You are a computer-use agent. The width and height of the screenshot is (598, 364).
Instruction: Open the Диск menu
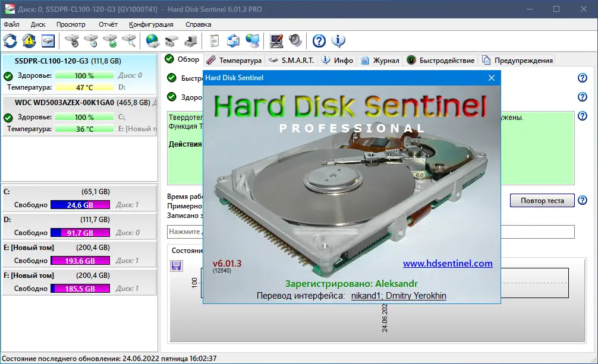click(38, 24)
